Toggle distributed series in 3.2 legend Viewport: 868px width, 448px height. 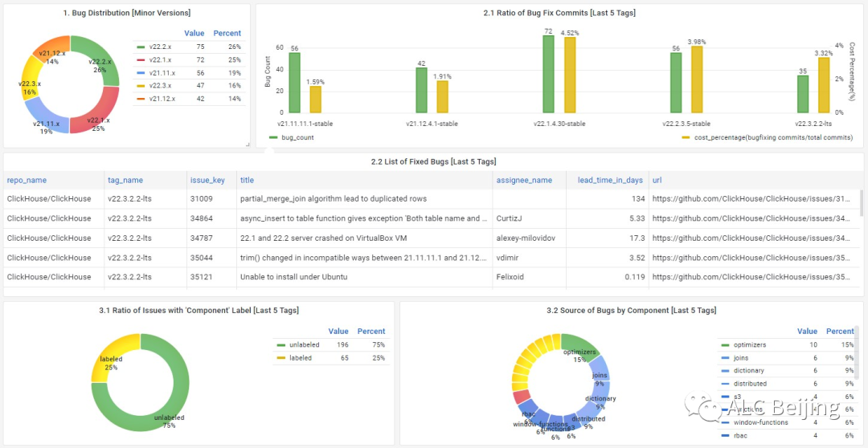pyautogui.click(x=750, y=383)
